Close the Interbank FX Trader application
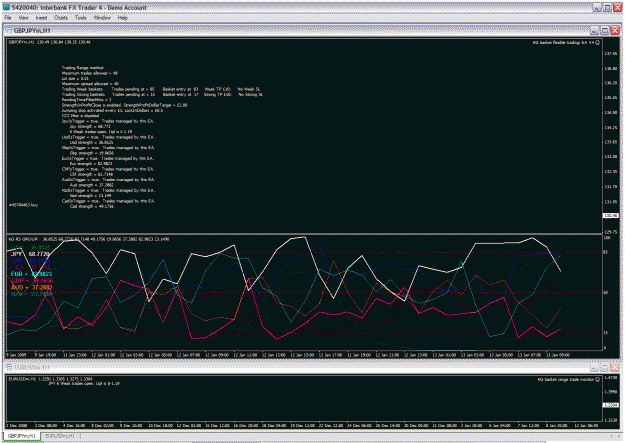 click(617, 8)
